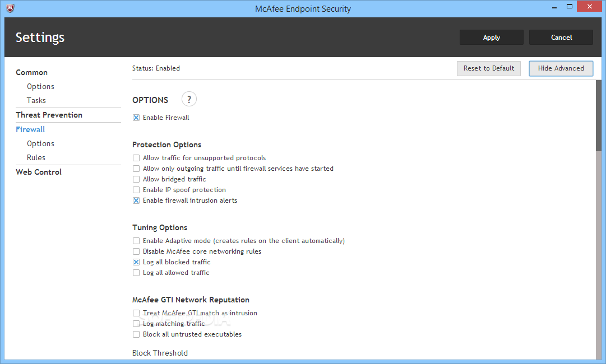Open Tasks under Common

[36, 100]
